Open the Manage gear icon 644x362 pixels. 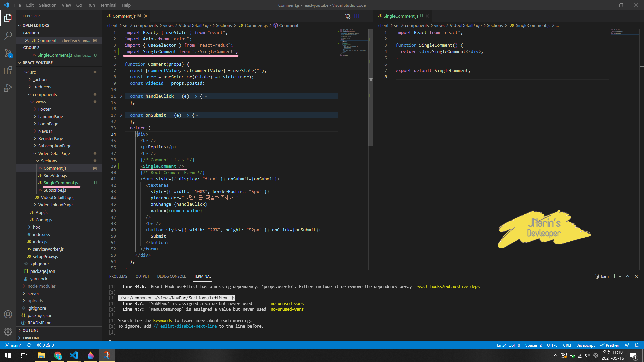click(x=8, y=332)
